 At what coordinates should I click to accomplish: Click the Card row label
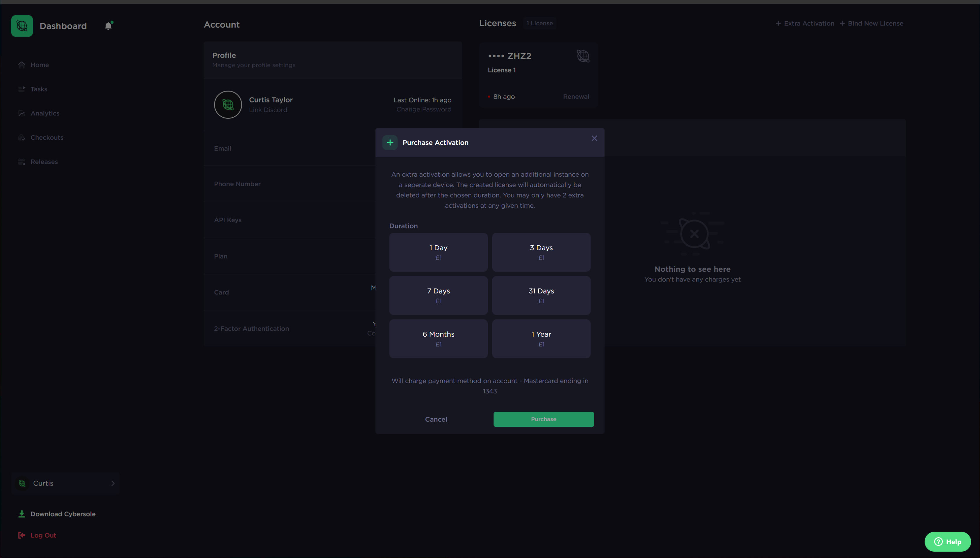[221, 292]
